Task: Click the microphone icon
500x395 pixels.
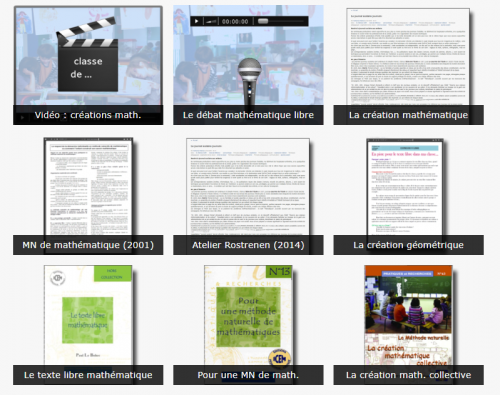Action: pos(249,82)
